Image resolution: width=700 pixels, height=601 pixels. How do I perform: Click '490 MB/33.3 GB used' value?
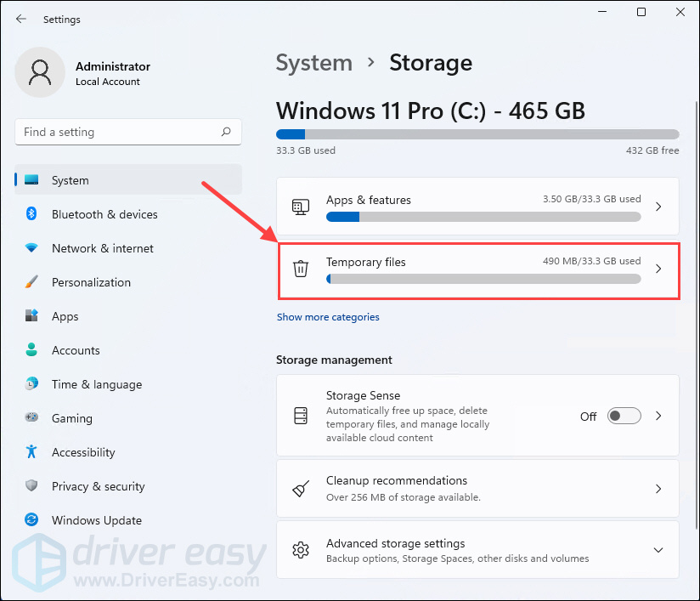click(591, 261)
